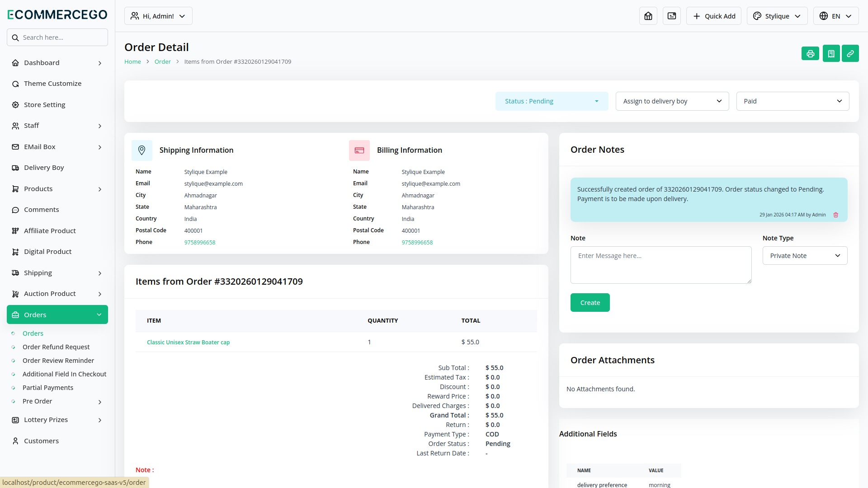The width and height of the screenshot is (868, 488).
Task: Click the Quick Add button
Action: point(714,16)
